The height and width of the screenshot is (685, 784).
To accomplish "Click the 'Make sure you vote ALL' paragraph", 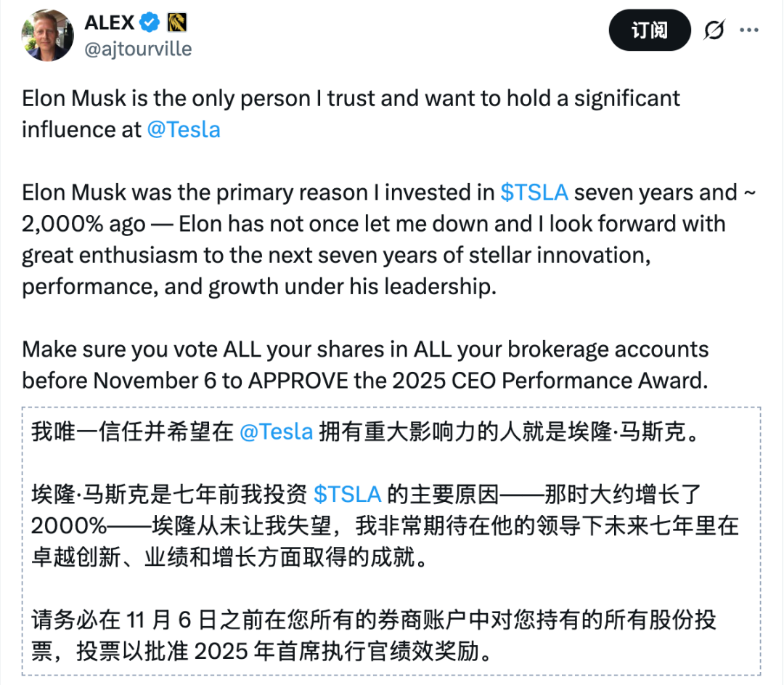I will coord(363,365).
